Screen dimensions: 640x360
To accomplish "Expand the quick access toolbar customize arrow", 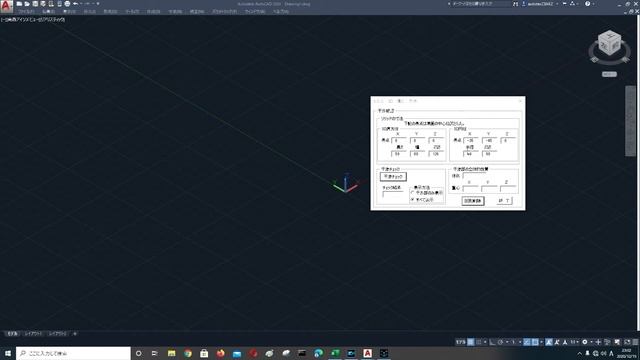I will 98,4.
